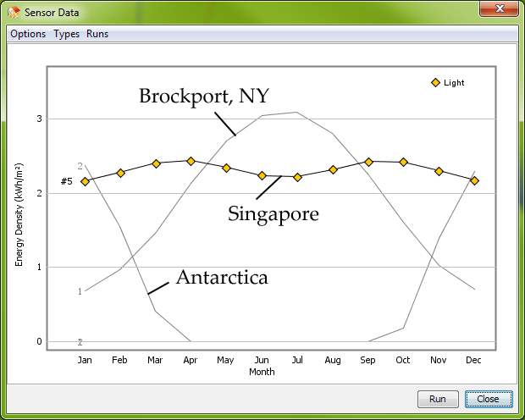Close the window with the red X

500,8
